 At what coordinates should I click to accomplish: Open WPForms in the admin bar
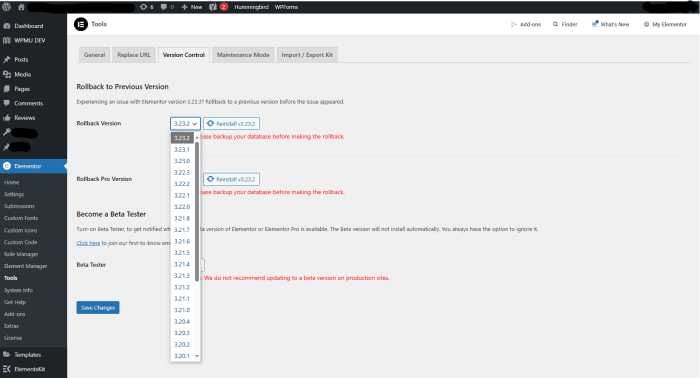pos(286,7)
